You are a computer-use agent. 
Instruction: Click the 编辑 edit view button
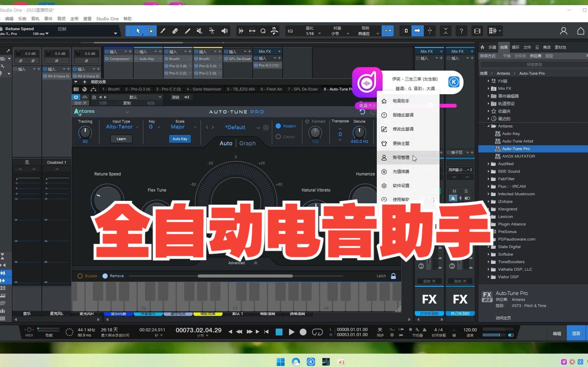[557, 333]
